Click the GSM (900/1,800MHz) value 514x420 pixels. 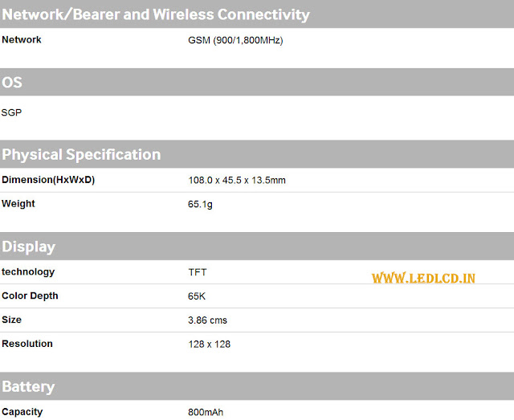(x=235, y=40)
